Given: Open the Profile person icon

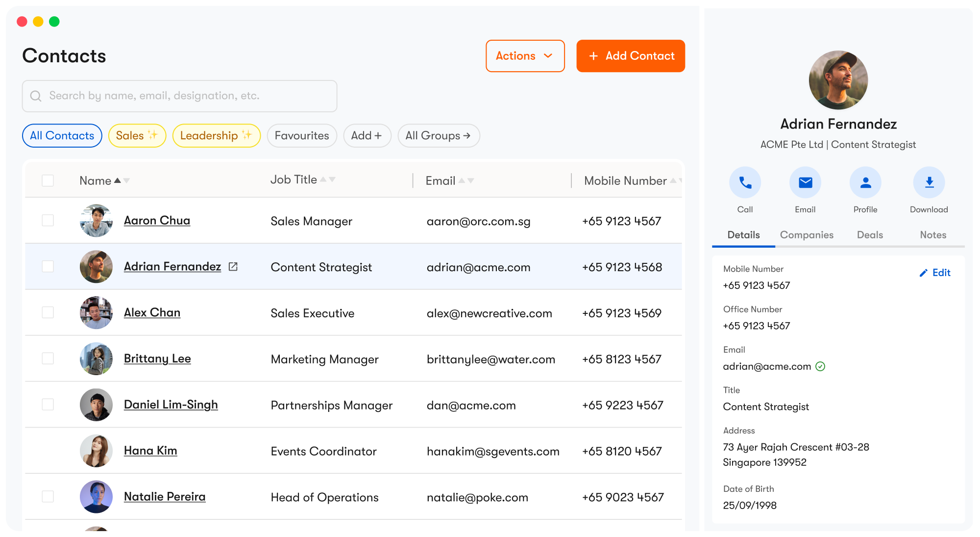Looking at the screenshot, I should [x=865, y=183].
